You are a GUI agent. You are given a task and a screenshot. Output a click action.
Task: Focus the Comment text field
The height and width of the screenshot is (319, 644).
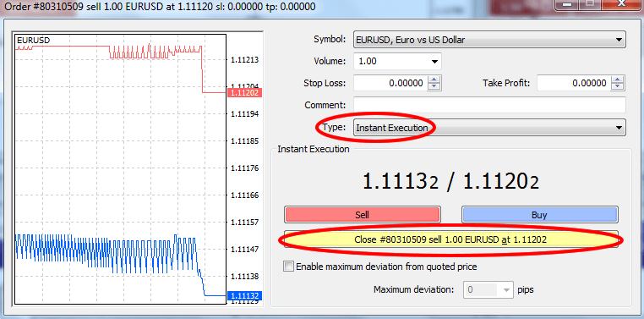[x=489, y=105]
